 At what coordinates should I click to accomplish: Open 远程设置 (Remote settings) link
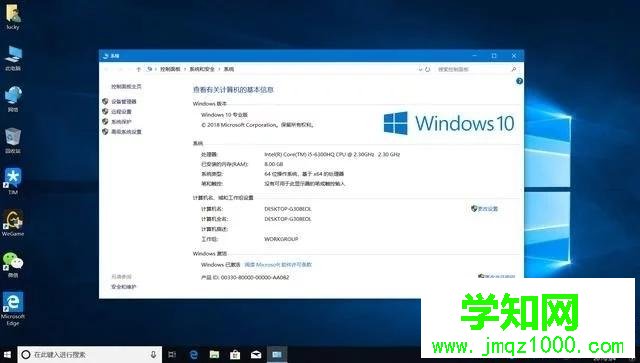coord(121,111)
